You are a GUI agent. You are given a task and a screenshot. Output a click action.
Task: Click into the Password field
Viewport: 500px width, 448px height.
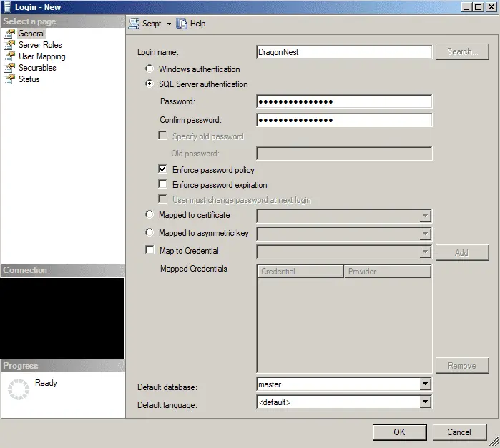[x=344, y=101]
